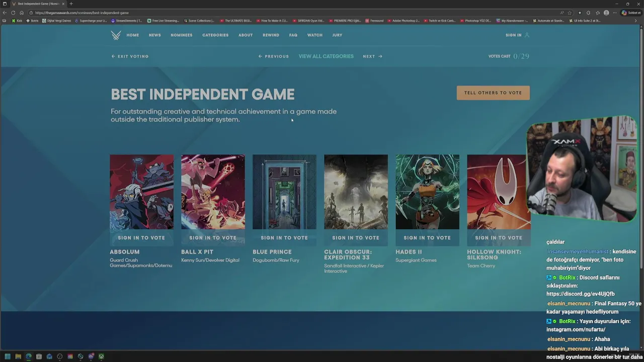The width and height of the screenshot is (644, 362).
Task: Open File Explorer from the taskbar
Action: (x=18, y=356)
